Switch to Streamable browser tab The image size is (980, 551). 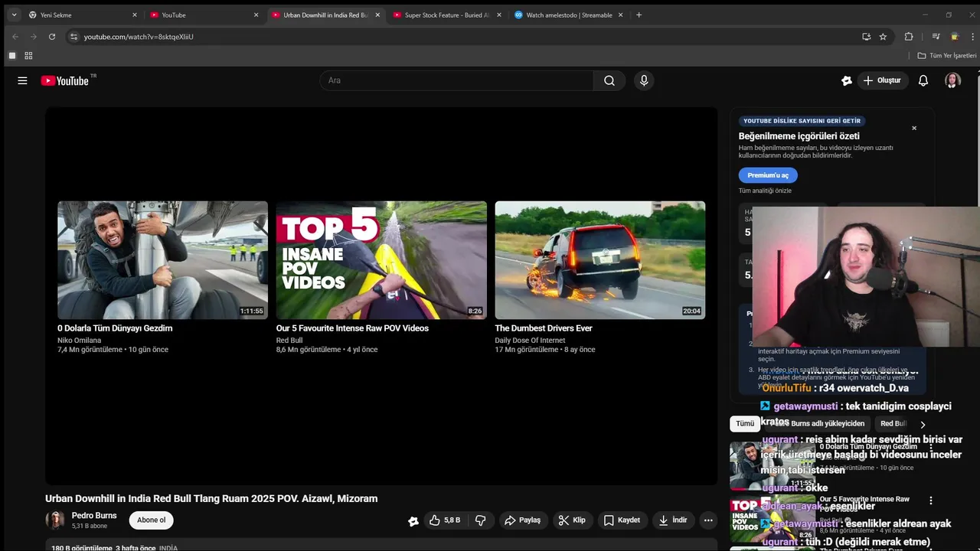point(569,15)
